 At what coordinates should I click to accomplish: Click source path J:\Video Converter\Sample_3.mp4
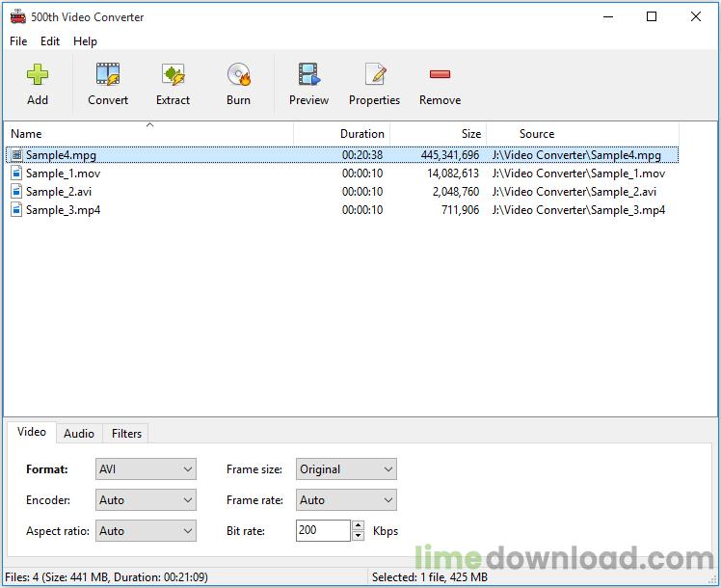pyautogui.click(x=578, y=209)
